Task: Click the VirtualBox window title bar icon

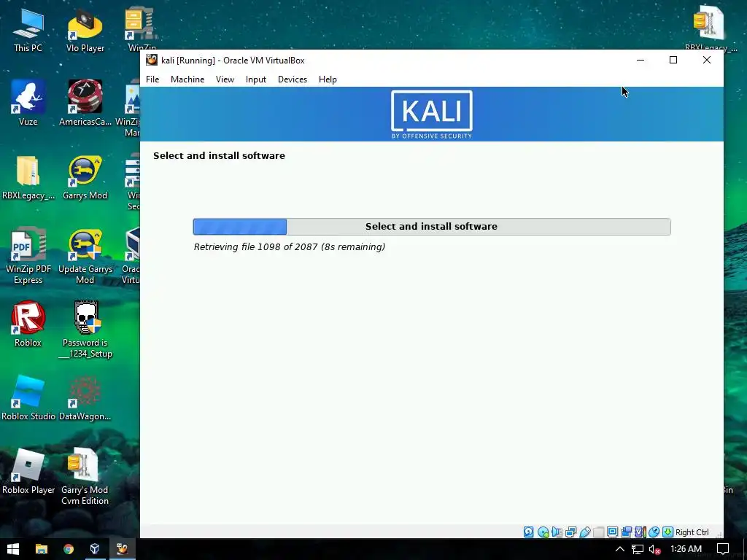Action: point(152,60)
